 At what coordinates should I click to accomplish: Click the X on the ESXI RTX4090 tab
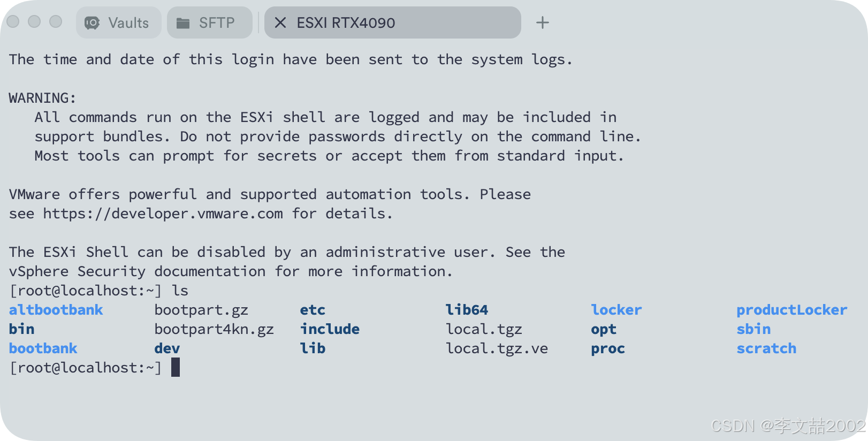[x=280, y=22]
